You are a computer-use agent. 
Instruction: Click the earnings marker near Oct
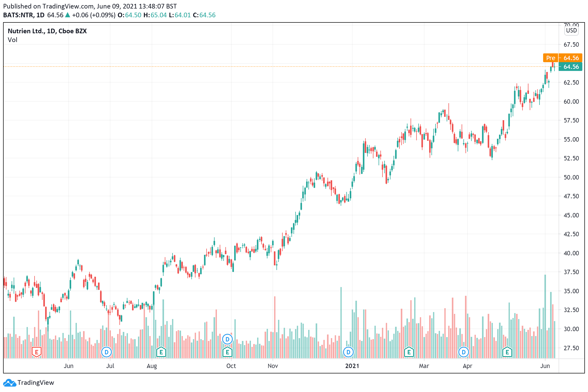(x=227, y=352)
